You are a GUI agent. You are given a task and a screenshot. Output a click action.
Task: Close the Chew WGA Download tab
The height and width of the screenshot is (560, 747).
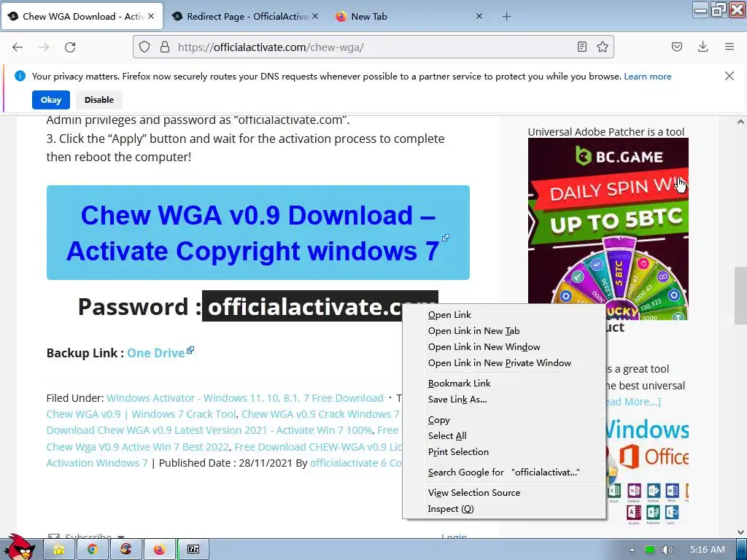(151, 16)
